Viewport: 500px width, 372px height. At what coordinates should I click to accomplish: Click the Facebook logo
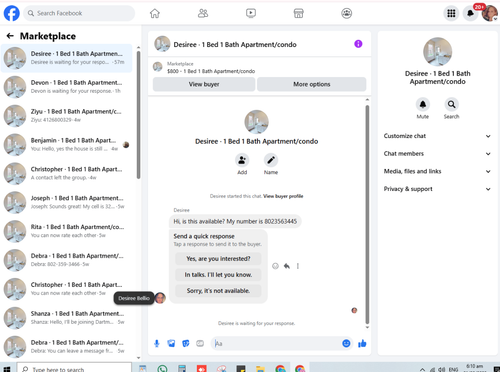[x=12, y=13]
